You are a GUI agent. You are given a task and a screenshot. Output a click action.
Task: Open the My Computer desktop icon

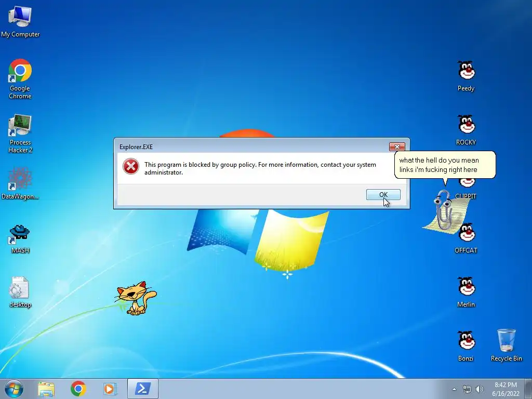(x=20, y=21)
